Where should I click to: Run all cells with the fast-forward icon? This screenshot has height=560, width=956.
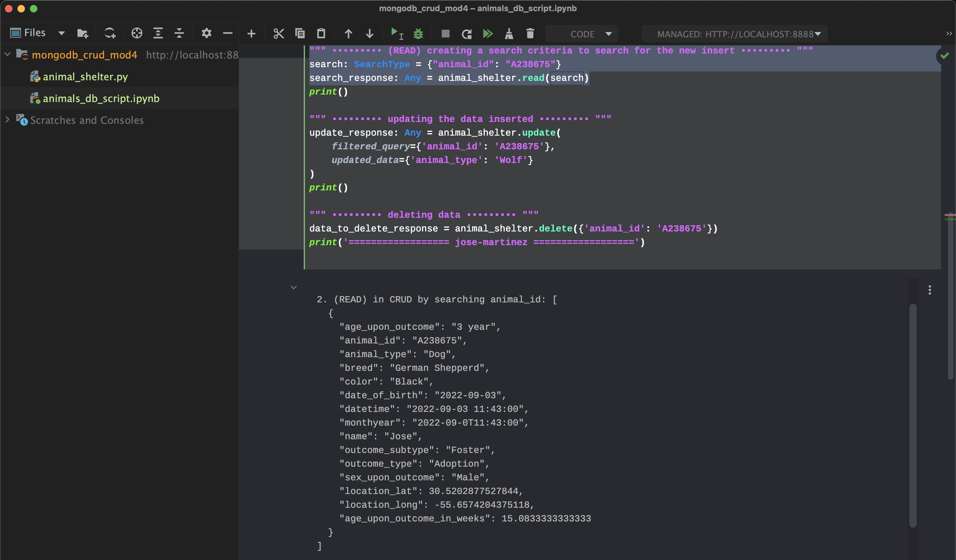point(488,33)
